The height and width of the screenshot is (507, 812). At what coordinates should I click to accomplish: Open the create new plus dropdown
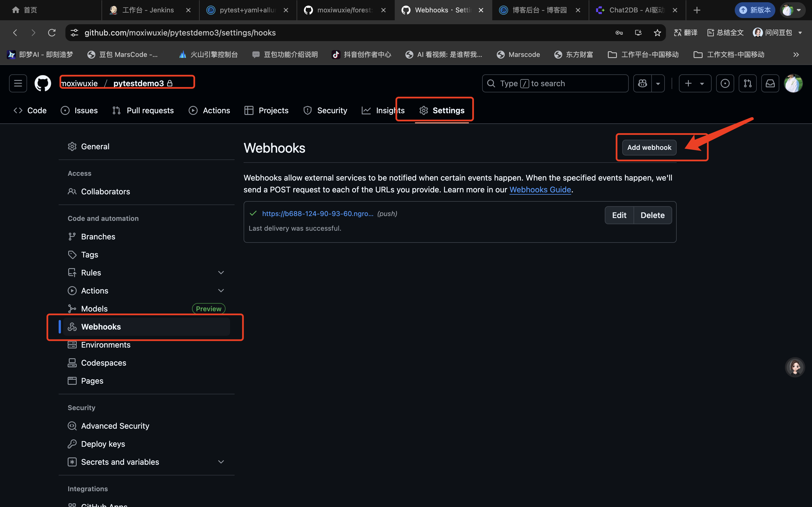tap(694, 83)
